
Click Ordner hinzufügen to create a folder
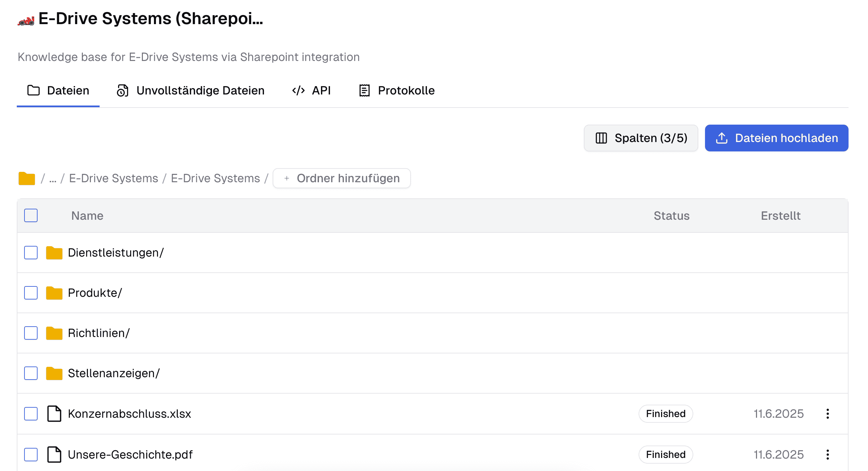(x=341, y=178)
